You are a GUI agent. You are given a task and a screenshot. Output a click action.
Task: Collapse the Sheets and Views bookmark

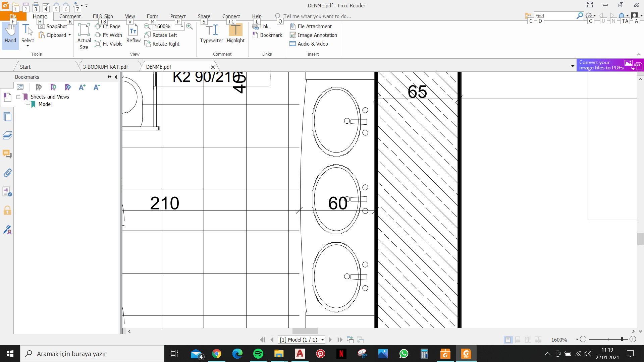[x=18, y=97]
